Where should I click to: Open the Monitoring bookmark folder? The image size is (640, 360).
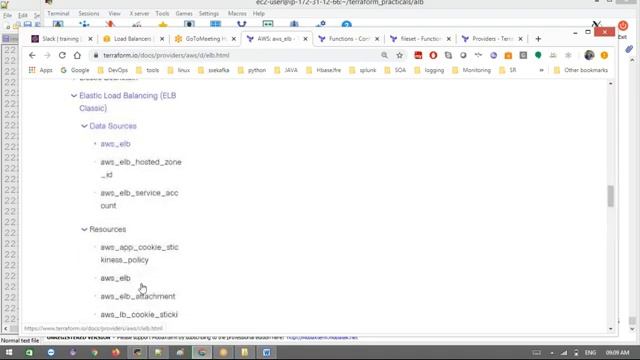pos(471,70)
